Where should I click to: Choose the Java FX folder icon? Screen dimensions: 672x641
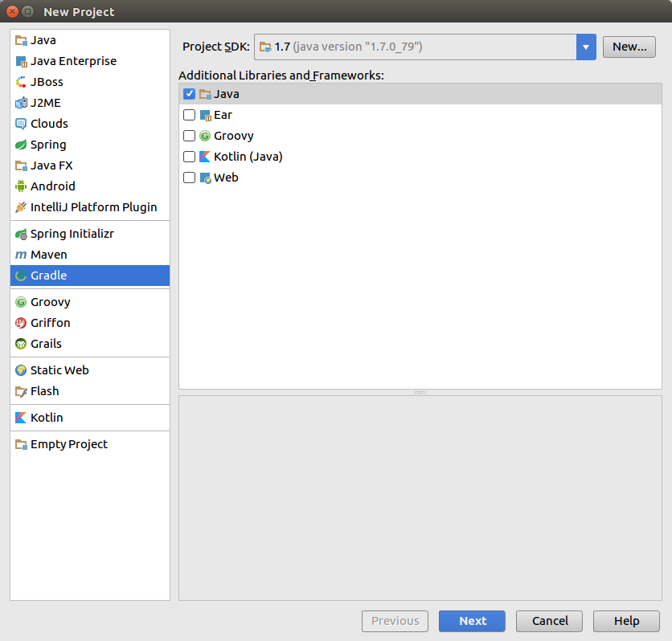coord(21,165)
